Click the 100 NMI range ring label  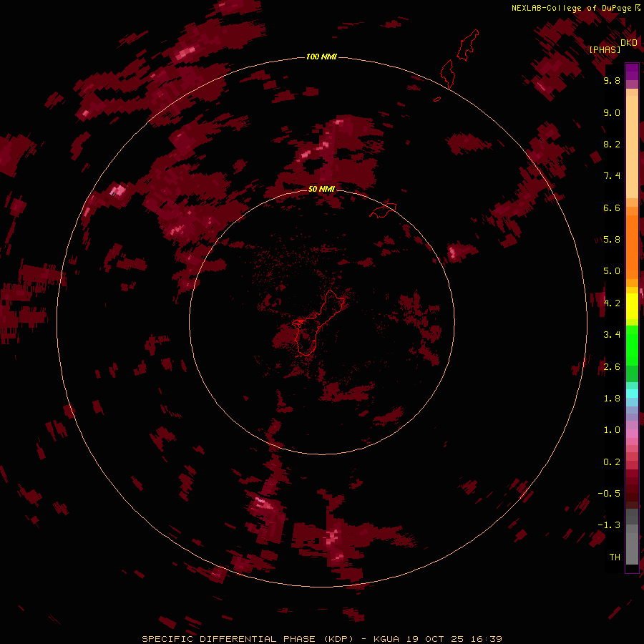321,57
